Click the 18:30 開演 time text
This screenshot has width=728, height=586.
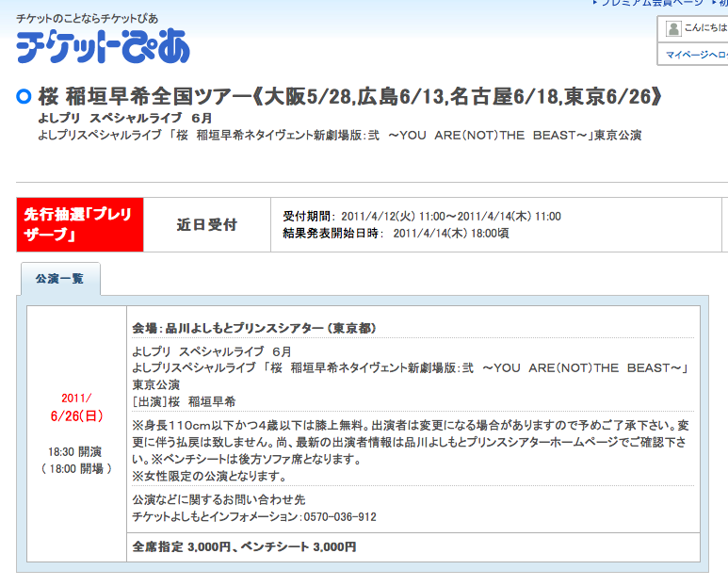[x=74, y=452]
